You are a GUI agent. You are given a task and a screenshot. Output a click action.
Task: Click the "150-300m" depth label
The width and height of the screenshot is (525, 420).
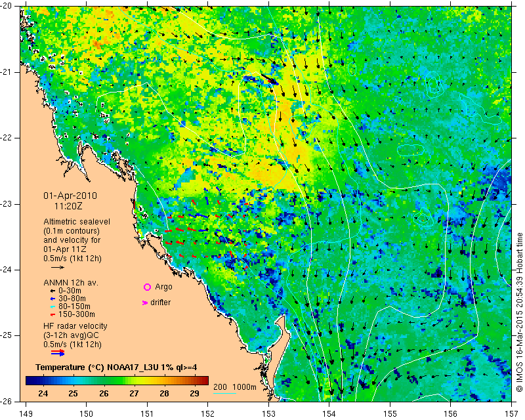77,315
